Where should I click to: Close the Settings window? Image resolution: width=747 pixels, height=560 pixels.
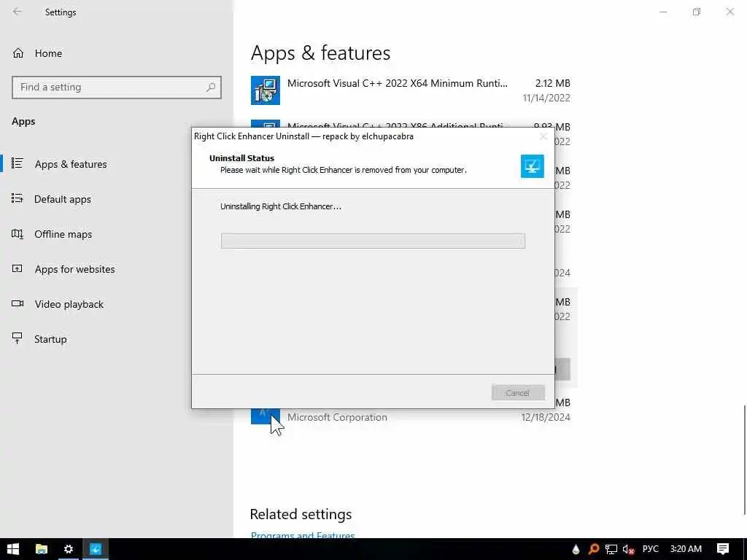point(729,12)
